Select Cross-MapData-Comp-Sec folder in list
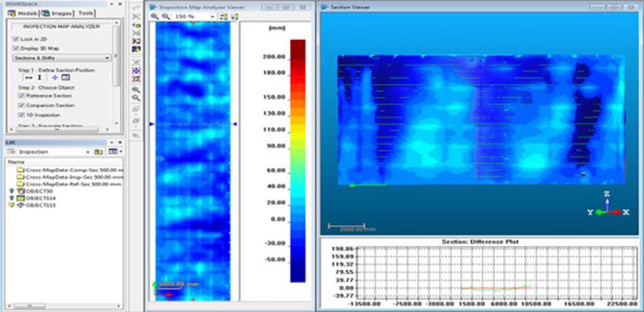Viewport: 644px width, 312px height. point(70,169)
